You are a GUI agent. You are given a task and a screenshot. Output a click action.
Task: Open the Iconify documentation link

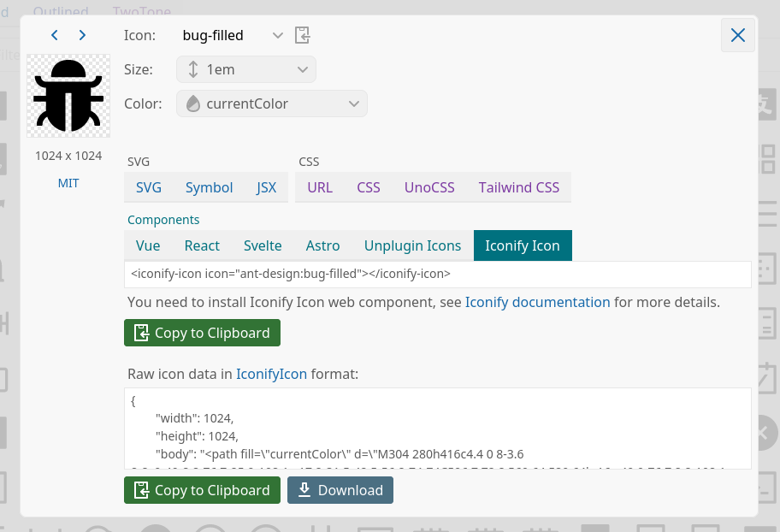coord(537,302)
